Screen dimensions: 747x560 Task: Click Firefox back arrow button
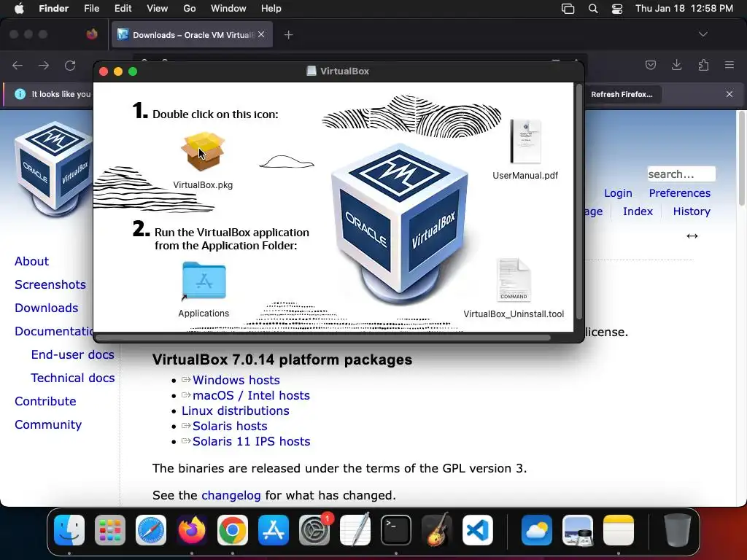[x=18, y=65]
